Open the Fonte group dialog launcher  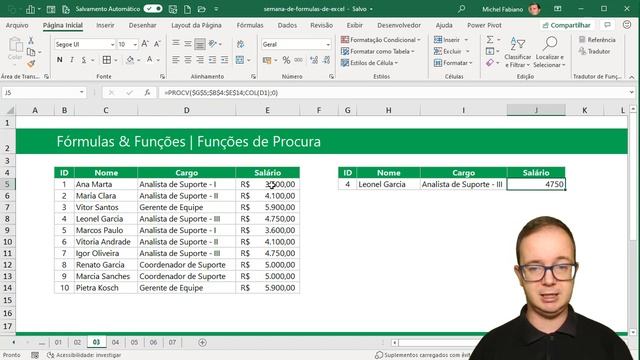coord(162,76)
